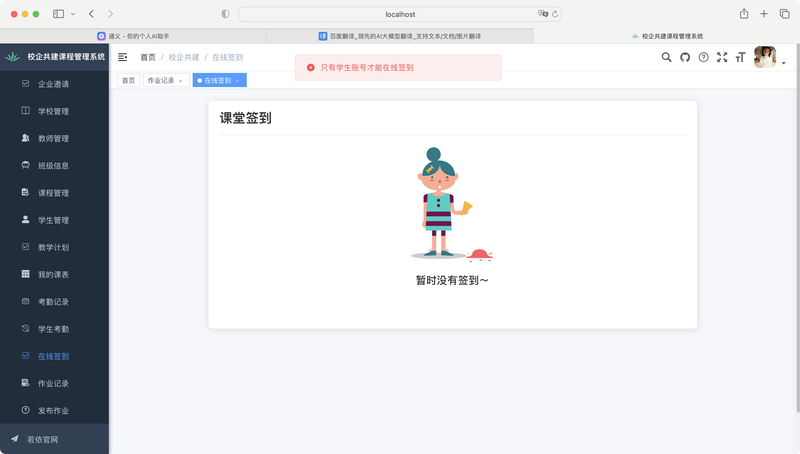Viewport: 800px width, 454px height.
Task: Click the 考勤记录 calendar icon
Action: click(x=26, y=301)
